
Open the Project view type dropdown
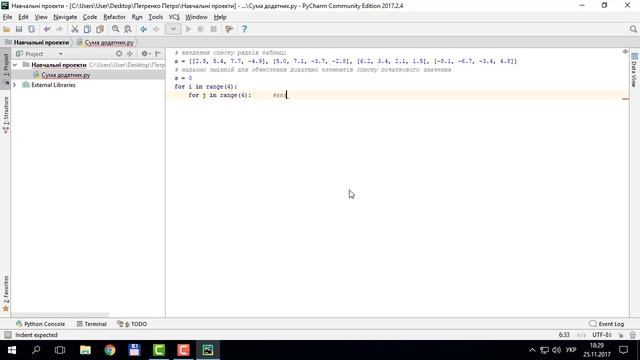(60, 54)
